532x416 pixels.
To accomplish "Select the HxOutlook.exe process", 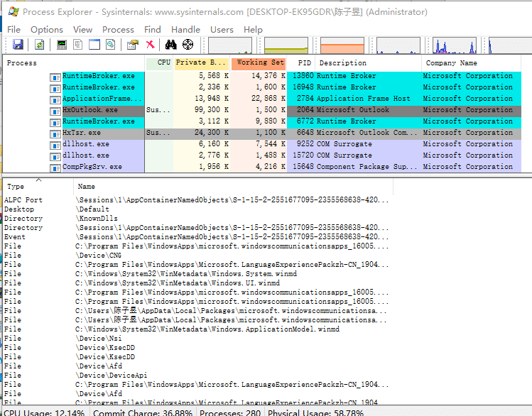I will (262, 110).
